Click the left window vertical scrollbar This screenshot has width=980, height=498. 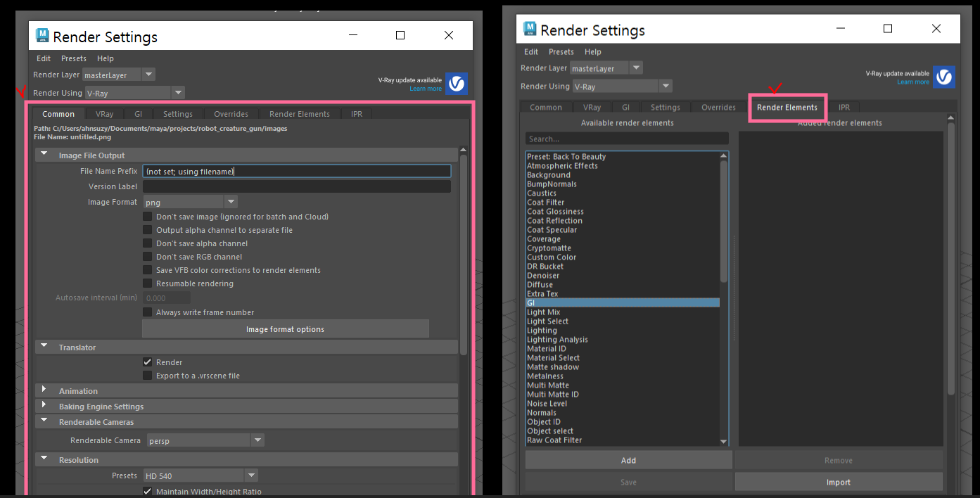tap(464, 253)
